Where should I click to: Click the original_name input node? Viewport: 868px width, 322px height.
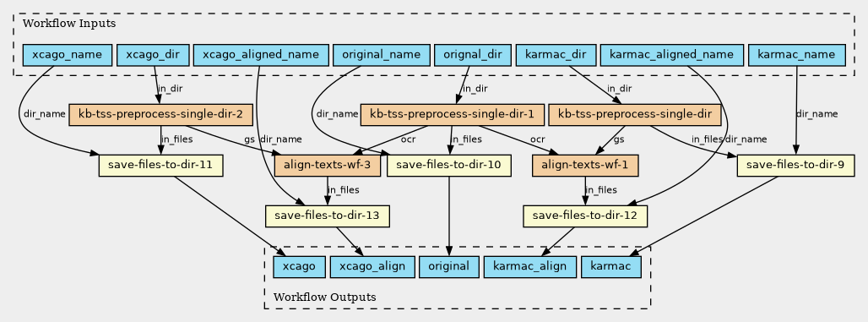(x=382, y=55)
